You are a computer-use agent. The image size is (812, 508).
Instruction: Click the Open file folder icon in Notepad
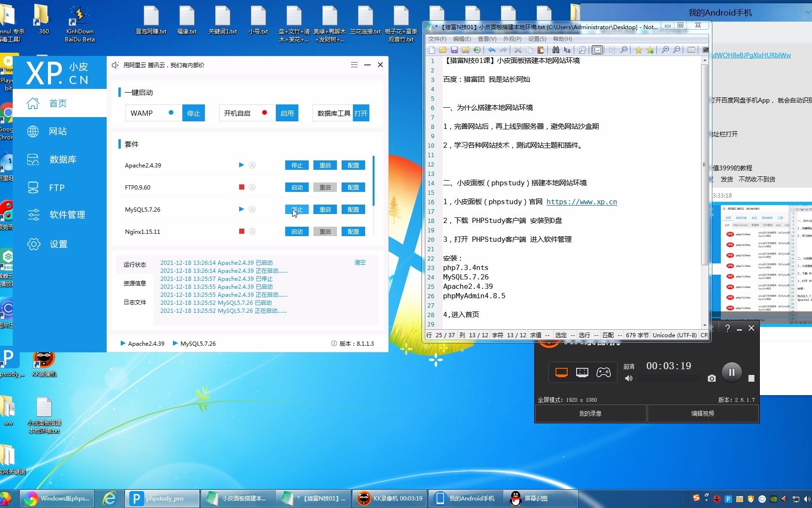pos(443,50)
